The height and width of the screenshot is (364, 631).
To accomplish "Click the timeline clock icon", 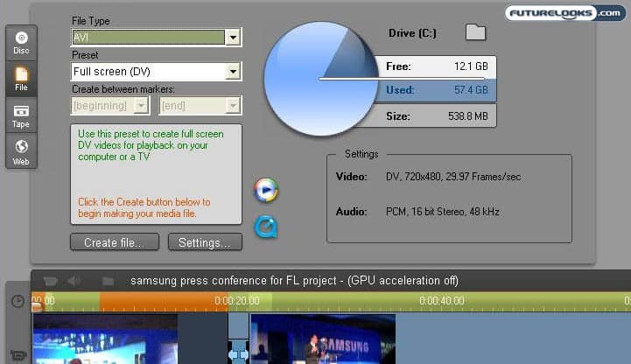I will pyautogui.click(x=18, y=301).
